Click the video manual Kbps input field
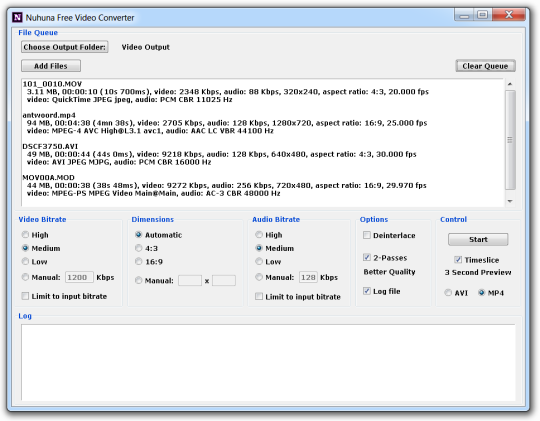The height and width of the screenshot is (421, 540). pos(79,277)
